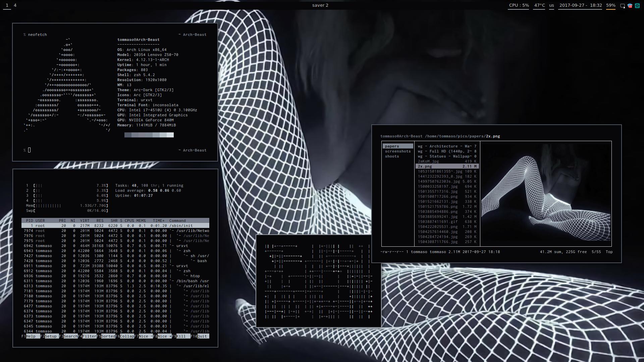644x362 pixels.
Task: Click F7 Nice - in htop
Action: point(144,336)
